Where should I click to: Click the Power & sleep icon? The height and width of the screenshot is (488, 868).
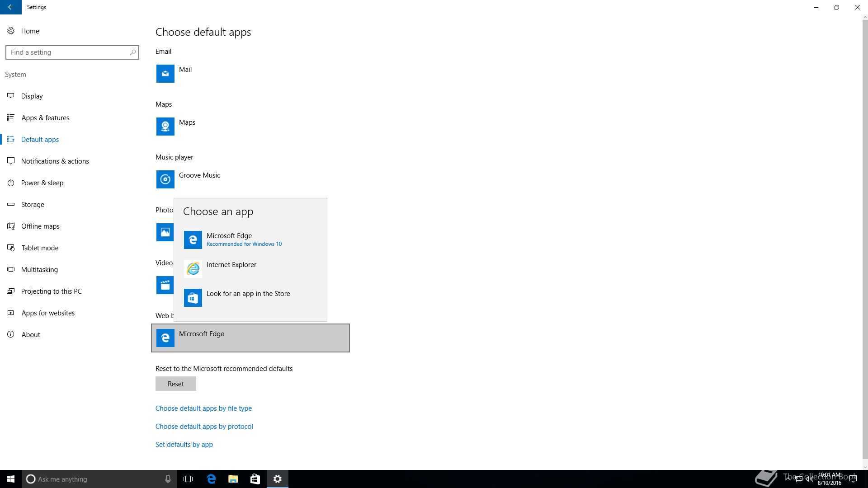point(11,183)
